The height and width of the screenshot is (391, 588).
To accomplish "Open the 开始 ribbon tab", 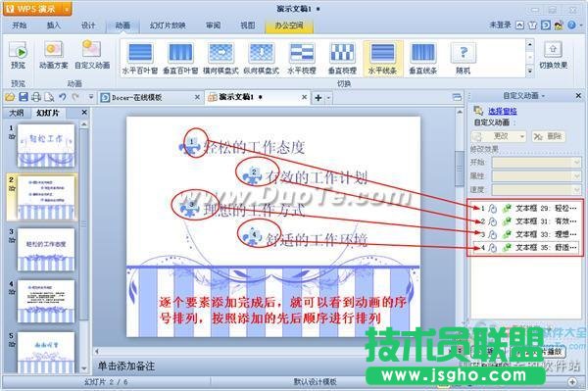I will 20,25.
